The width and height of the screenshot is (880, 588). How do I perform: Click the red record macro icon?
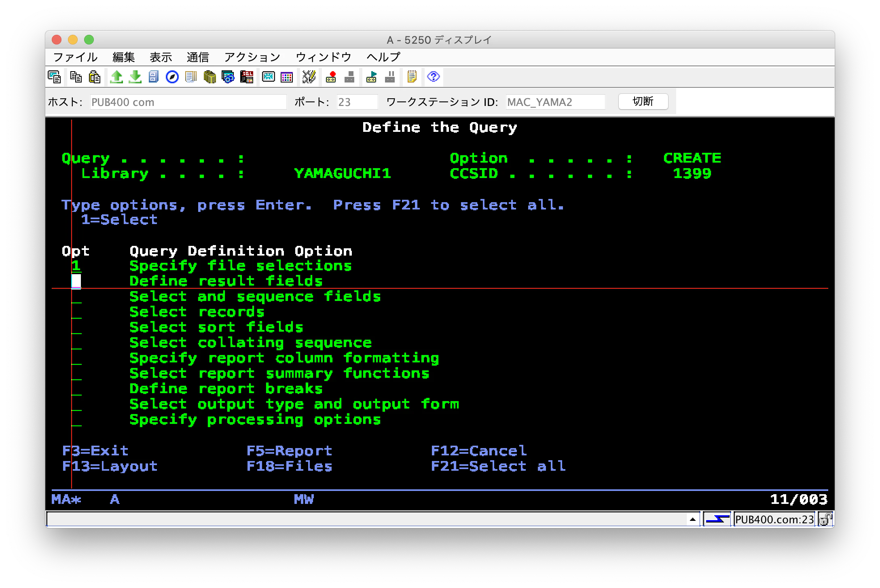tap(331, 77)
